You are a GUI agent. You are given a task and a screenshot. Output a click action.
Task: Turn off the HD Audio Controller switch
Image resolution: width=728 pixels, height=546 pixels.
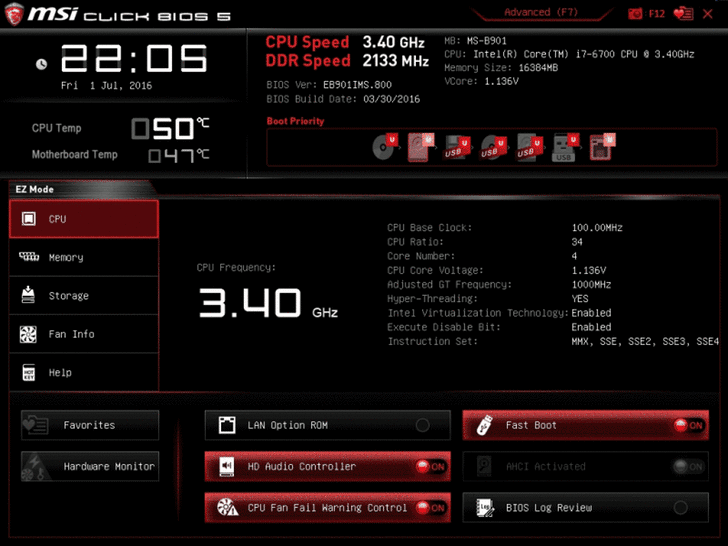coord(431,467)
